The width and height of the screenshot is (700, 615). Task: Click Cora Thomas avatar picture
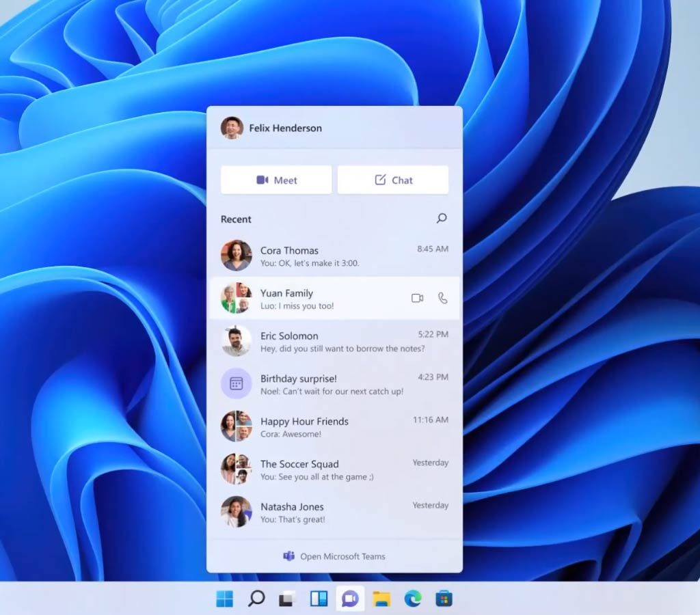click(x=236, y=256)
